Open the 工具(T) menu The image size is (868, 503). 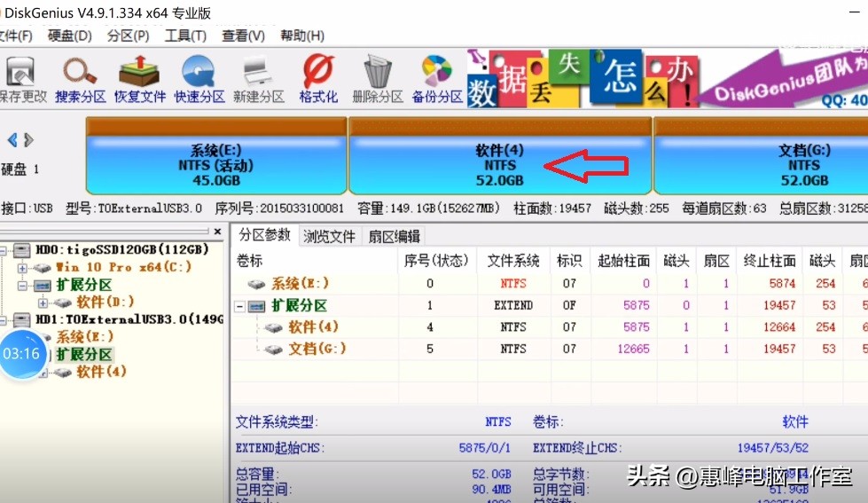pyautogui.click(x=185, y=36)
